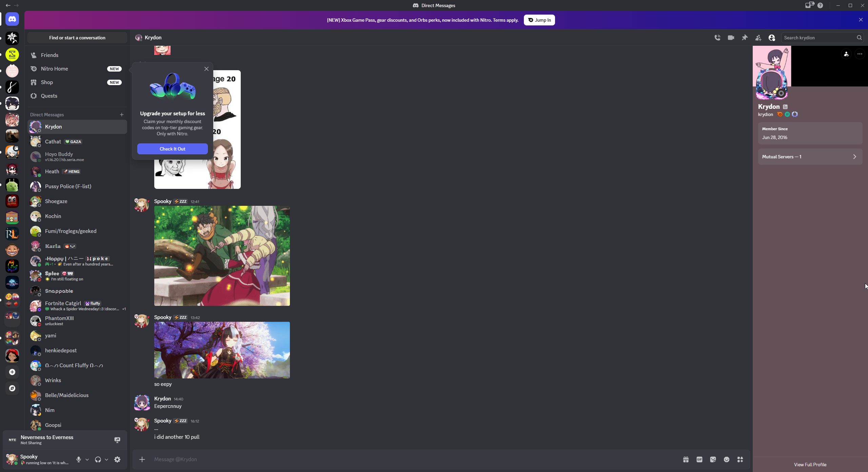Open the yellow Invoke server icon
This screenshot has height=472, width=868.
(x=12, y=55)
